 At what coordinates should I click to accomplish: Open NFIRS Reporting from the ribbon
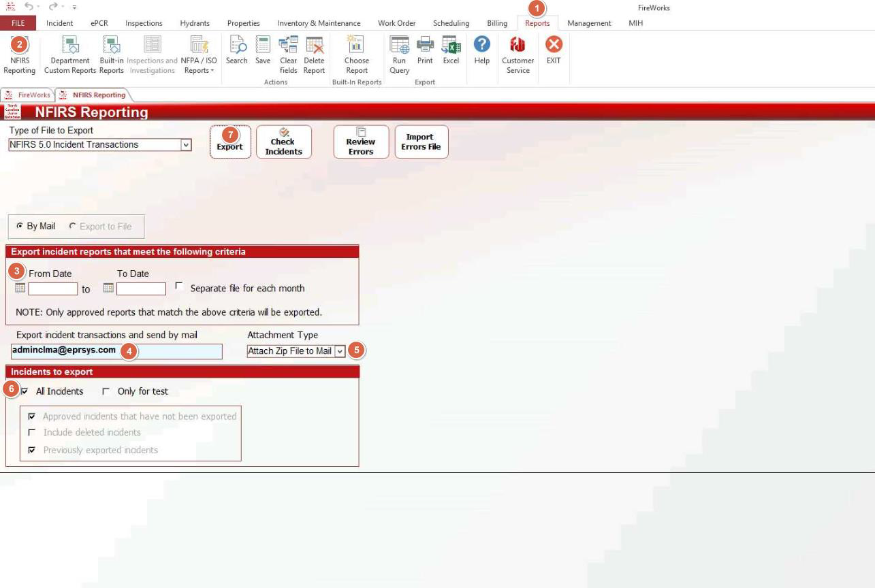(x=20, y=54)
